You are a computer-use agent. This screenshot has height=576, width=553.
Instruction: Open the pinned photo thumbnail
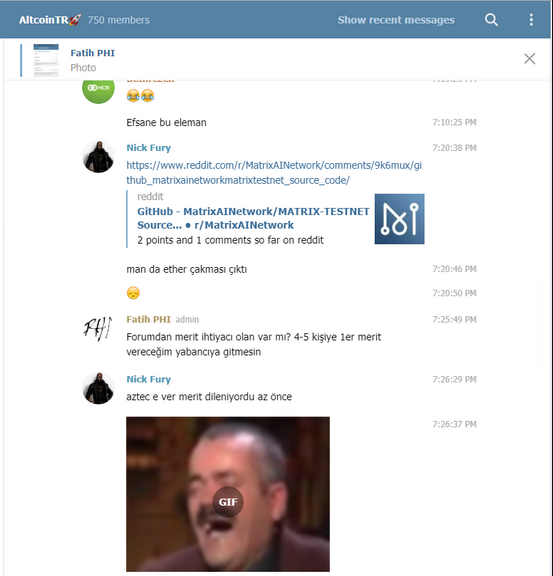coord(46,60)
